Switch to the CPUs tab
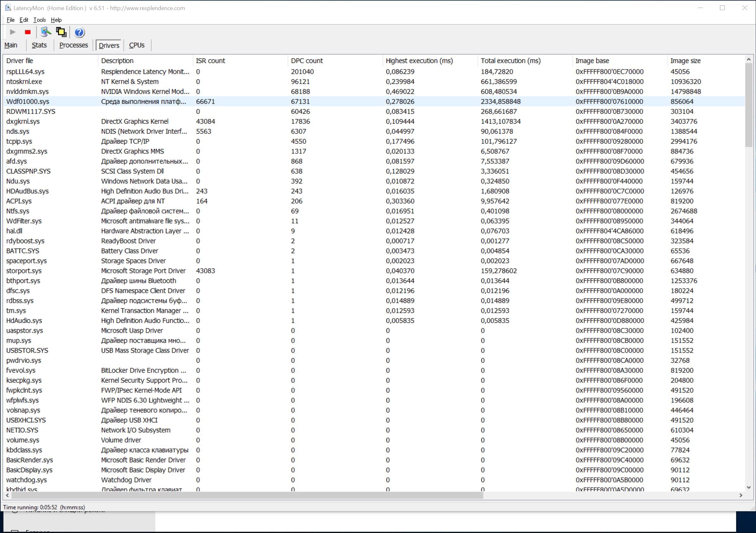The image size is (756, 533). tap(137, 45)
